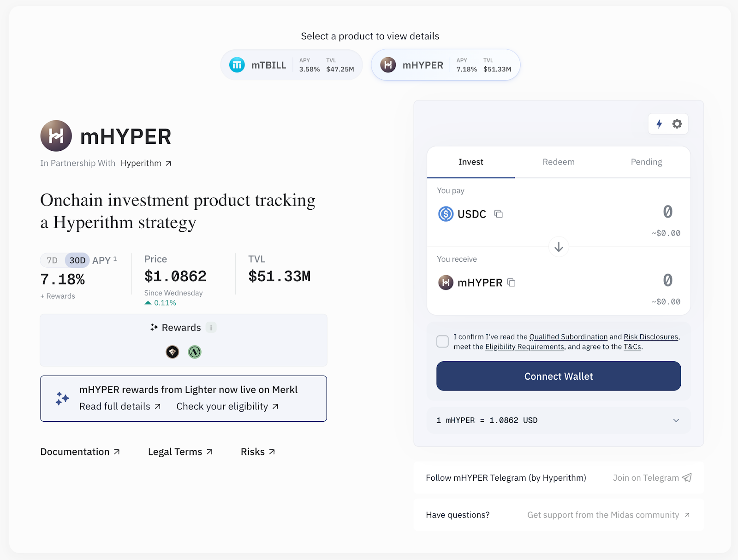738x560 pixels.
Task: Click the USDC token logo
Action: pos(446,214)
